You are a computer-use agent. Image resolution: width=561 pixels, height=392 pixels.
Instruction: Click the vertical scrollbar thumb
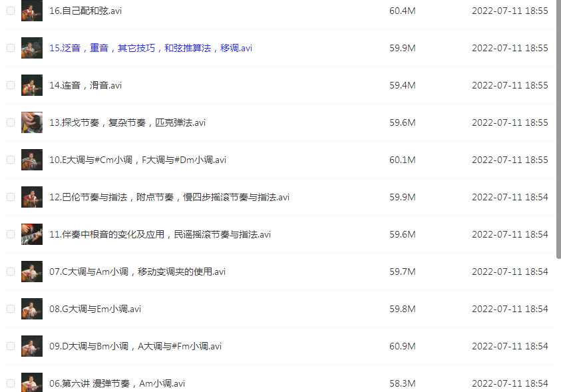coord(558,129)
